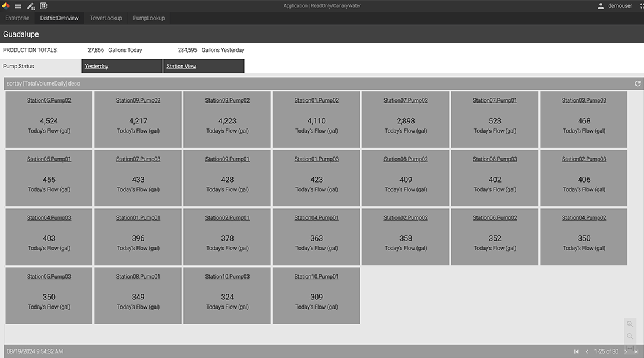Go to next page of results
This screenshot has height=358, width=644.
pyautogui.click(x=626, y=351)
